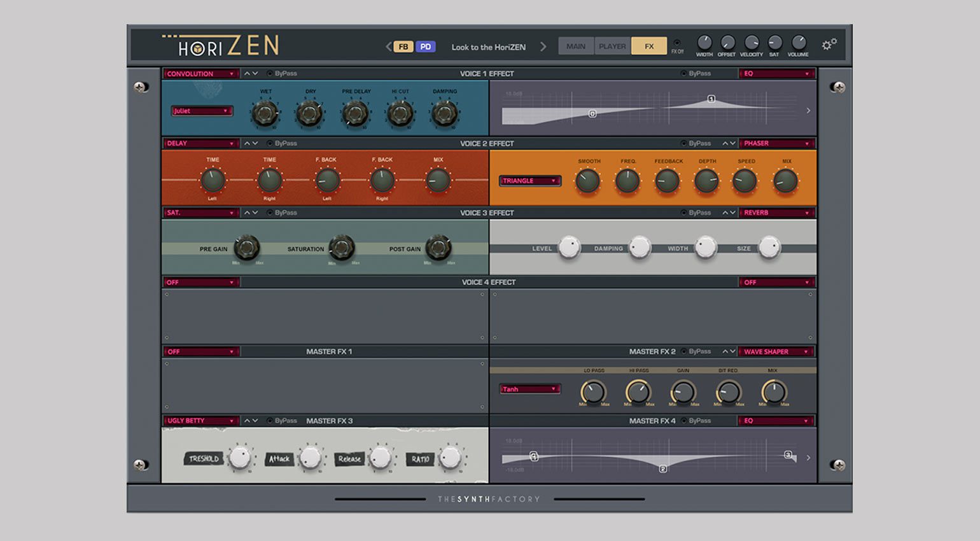Select EQ band node 2 in Master FX 4 EQ
The image size is (980, 541).
click(663, 469)
